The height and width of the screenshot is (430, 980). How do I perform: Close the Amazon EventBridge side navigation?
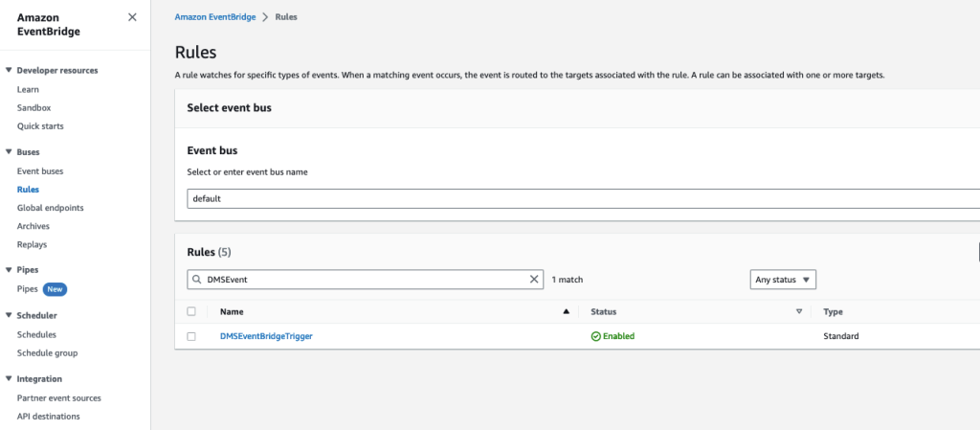point(132,17)
